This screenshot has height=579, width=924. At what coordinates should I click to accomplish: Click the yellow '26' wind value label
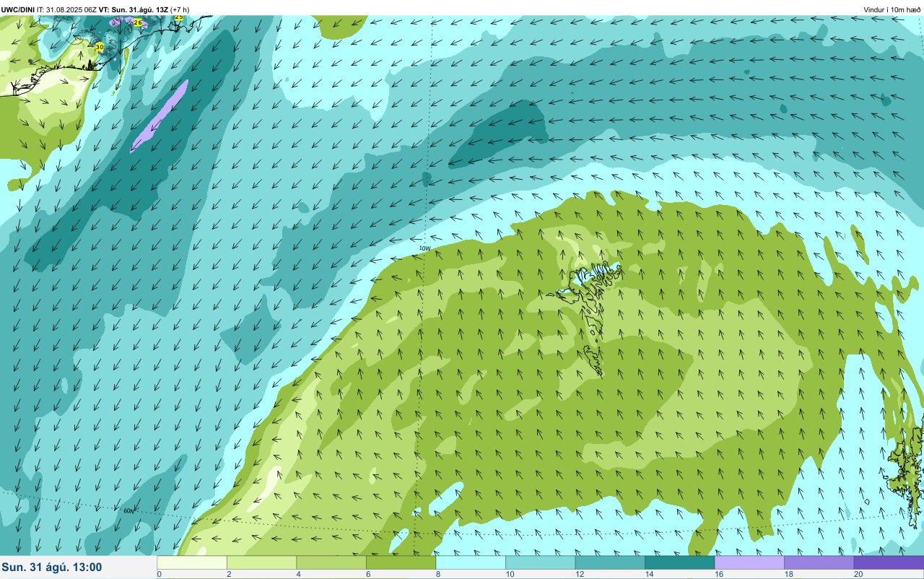tap(138, 23)
